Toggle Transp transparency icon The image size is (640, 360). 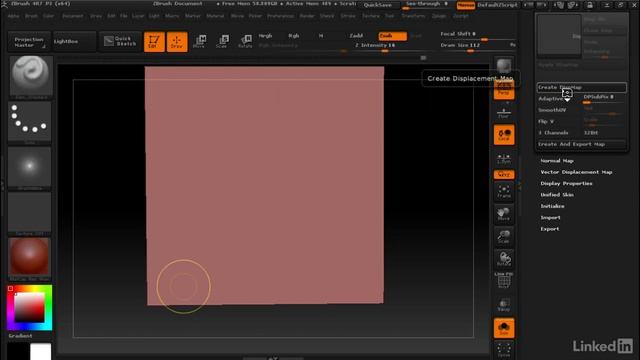click(x=504, y=305)
